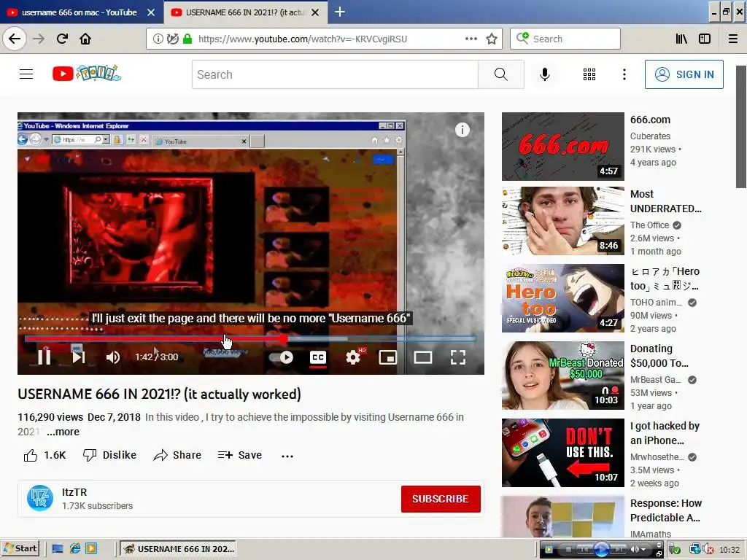This screenshot has height=560, width=747.
Task: Expand description with ...more
Action: pyautogui.click(x=63, y=432)
